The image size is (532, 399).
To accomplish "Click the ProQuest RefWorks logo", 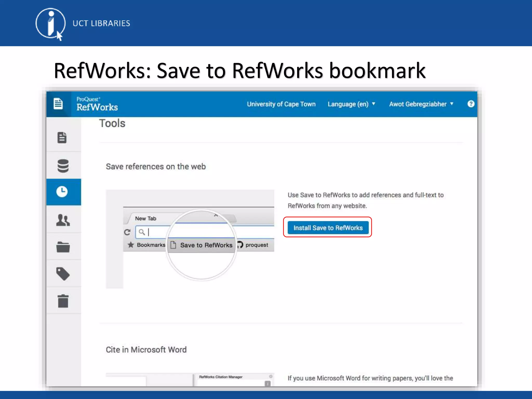I will point(97,104).
